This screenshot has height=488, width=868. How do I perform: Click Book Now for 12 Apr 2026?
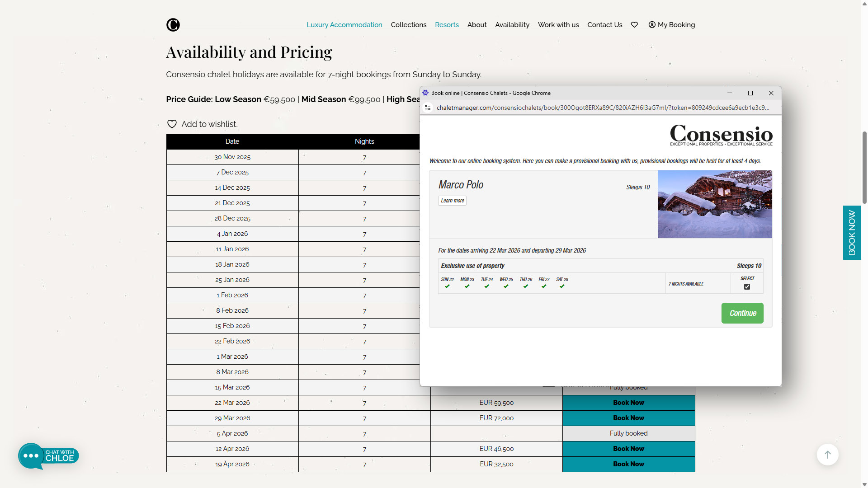pyautogui.click(x=628, y=449)
